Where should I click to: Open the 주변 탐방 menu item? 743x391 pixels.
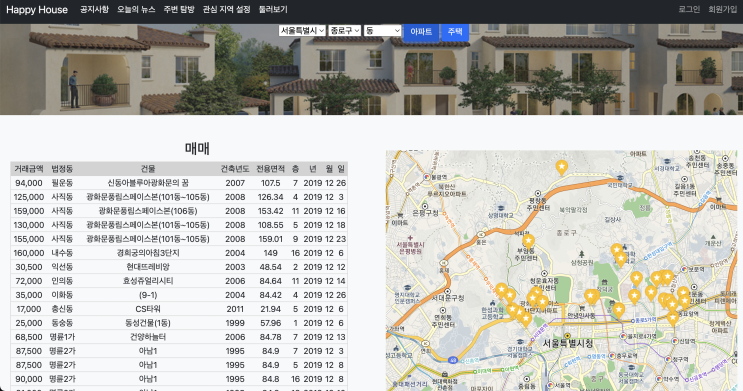pos(179,9)
